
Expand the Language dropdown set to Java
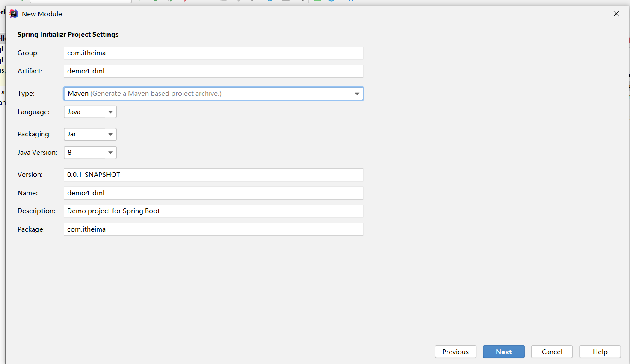pos(90,112)
